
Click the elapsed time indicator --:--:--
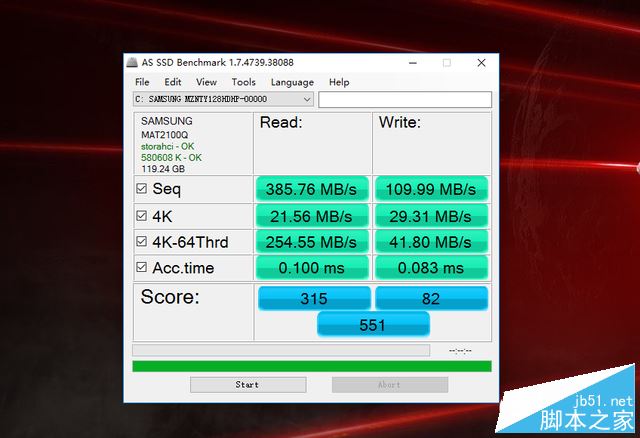click(x=460, y=351)
